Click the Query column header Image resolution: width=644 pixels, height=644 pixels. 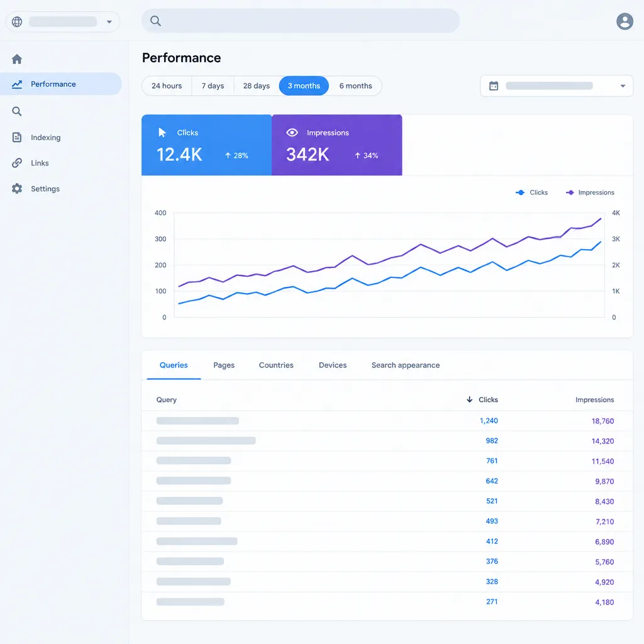click(166, 399)
